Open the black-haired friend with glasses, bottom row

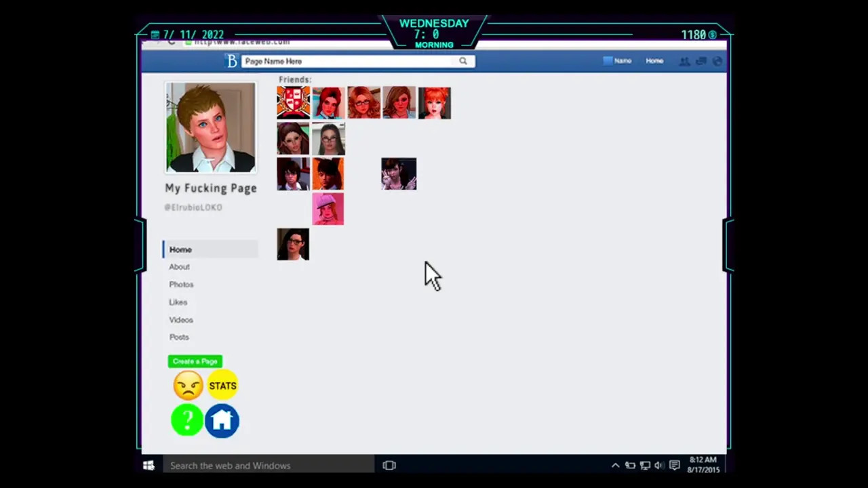[x=293, y=244]
